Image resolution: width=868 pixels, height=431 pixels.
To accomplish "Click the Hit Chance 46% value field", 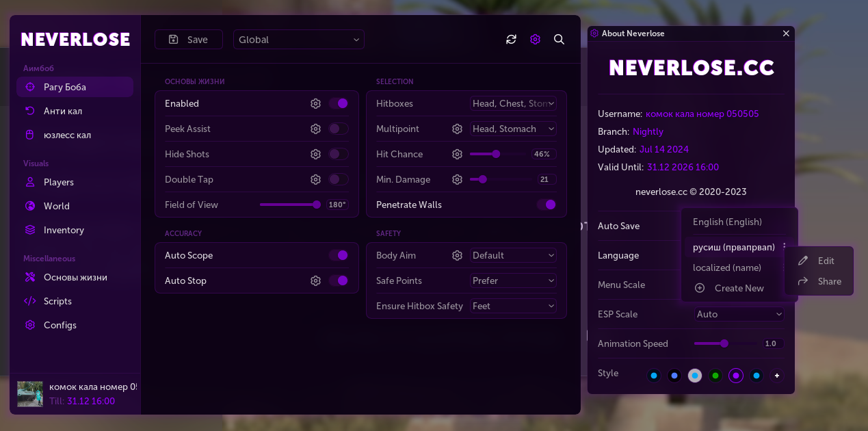I will (542, 154).
